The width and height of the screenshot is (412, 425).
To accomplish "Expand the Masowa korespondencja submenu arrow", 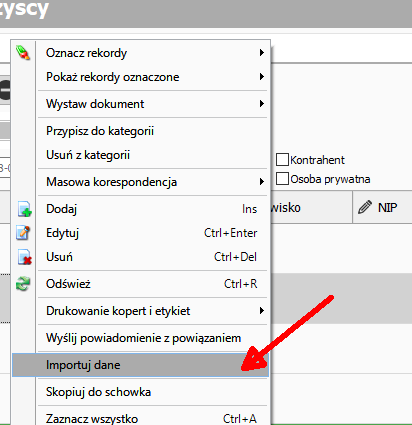I will 262,182.
